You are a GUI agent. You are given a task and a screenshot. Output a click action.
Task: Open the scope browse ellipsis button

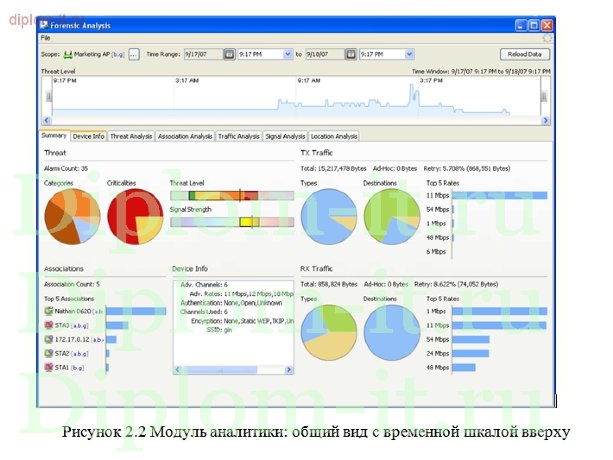coord(134,54)
